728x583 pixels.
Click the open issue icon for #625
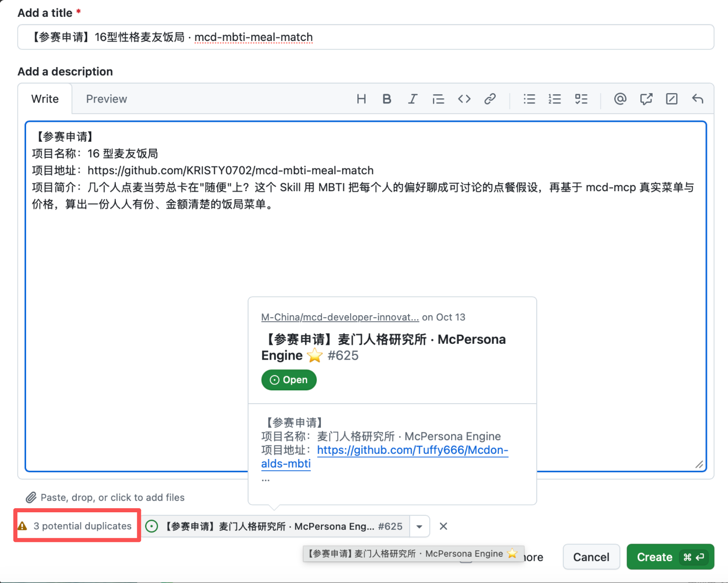tap(152, 526)
